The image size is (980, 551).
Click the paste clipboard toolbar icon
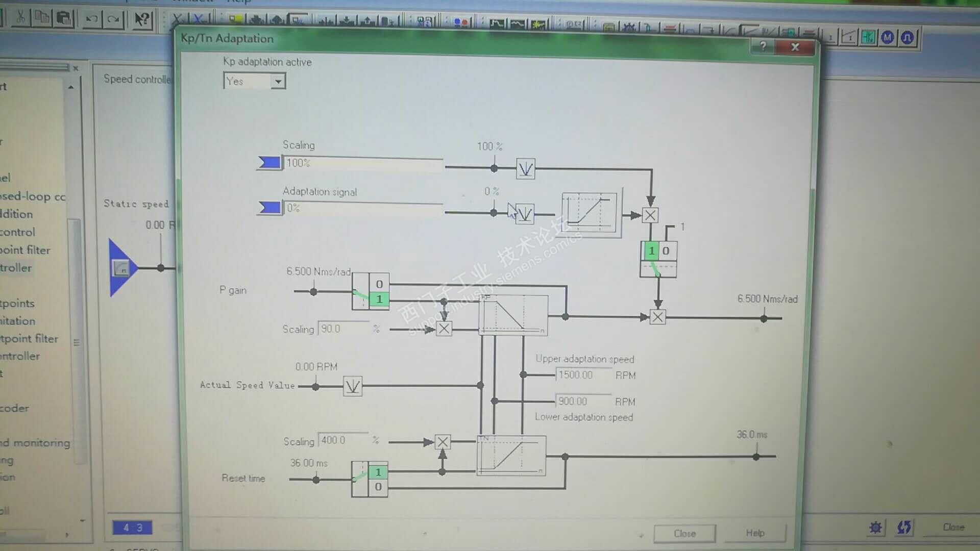(64, 19)
